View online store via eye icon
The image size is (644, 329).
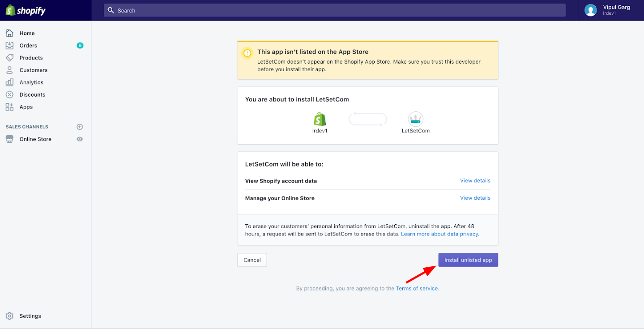[80, 139]
